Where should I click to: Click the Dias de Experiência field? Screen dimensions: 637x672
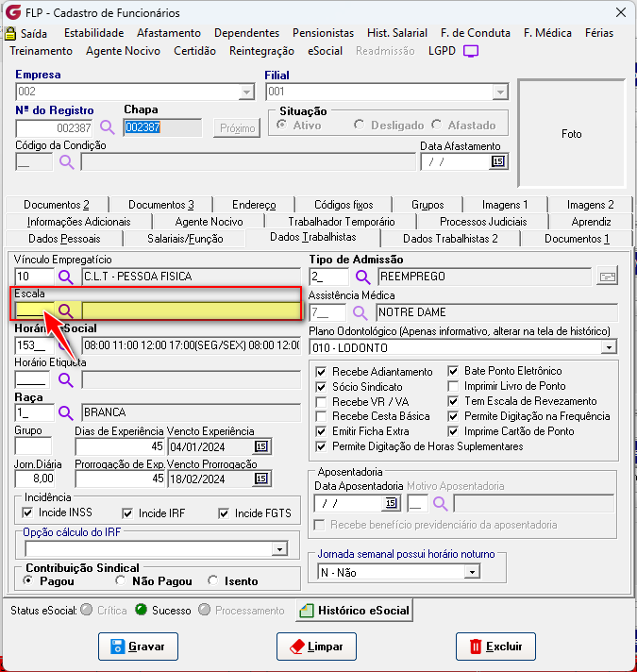(120, 446)
